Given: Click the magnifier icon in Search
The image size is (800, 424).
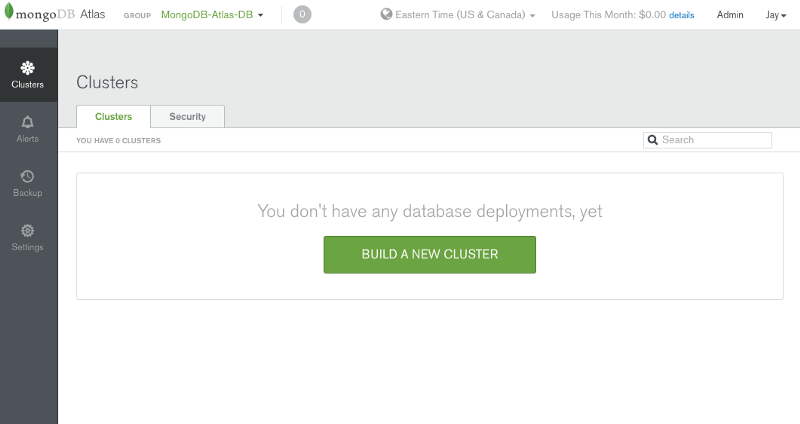Looking at the screenshot, I should tap(653, 140).
